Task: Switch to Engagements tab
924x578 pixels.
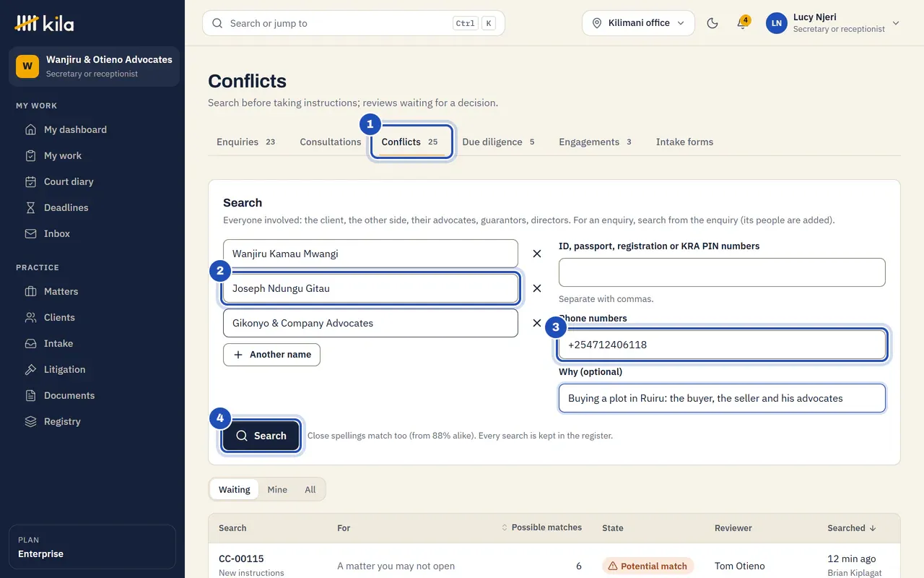Action: (596, 142)
